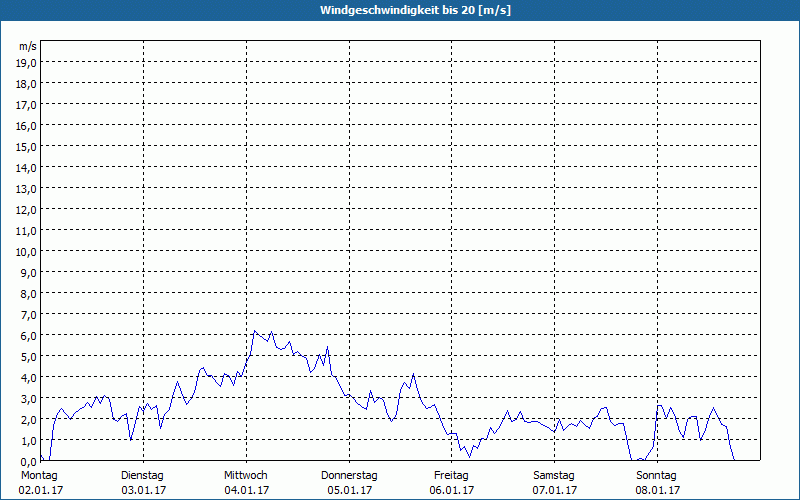Image resolution: width=800 pixels, height=500 pixels.
Task: Select the Mittwoch 04.01.17 day label
Action: point(246,483)
